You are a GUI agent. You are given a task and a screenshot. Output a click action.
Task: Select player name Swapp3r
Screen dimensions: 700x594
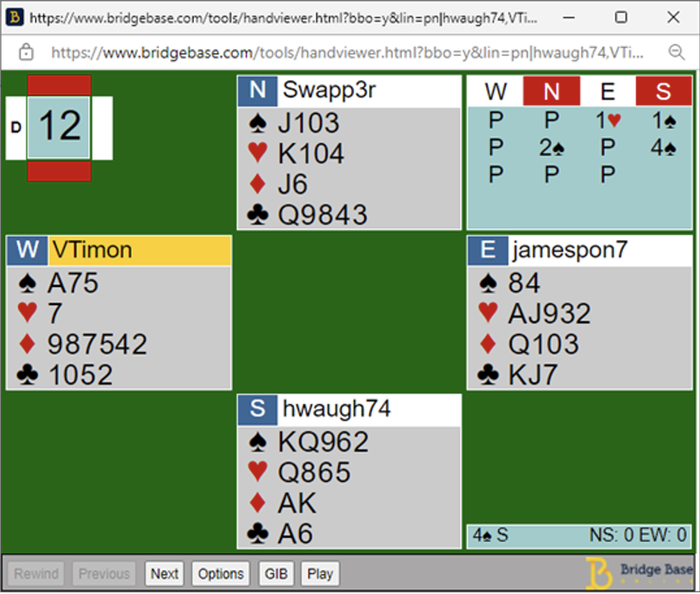pyautogui.click(x=329, y=90)
